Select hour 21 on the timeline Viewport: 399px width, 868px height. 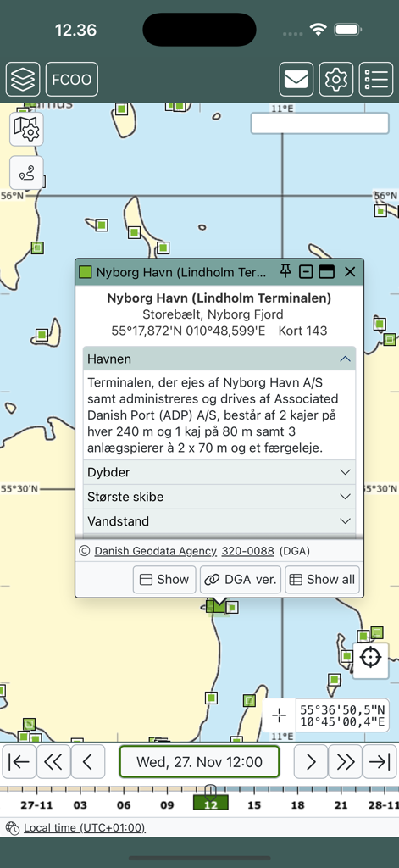(341, 805)
